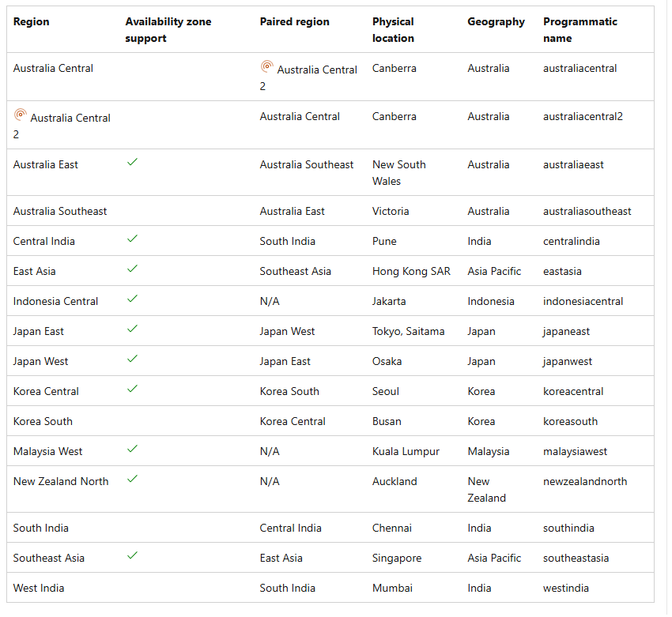The image size is (672, 617).
Task: Click the Japan West availability zone checkmark
Action: pyautogui.click(x=133, y=359)
